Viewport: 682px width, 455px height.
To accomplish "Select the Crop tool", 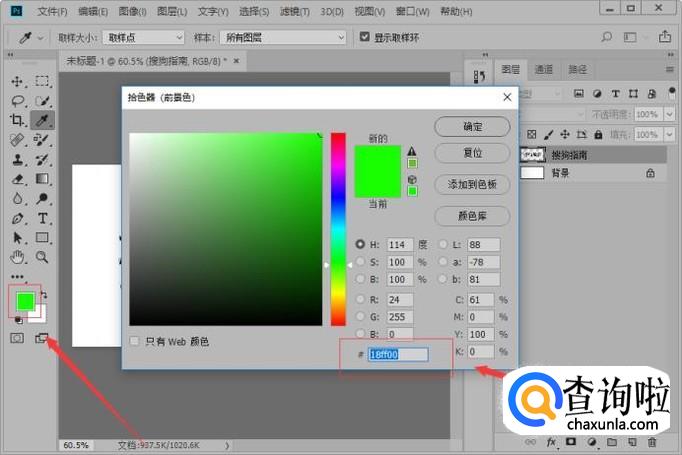I will click(x=17, y=120).
